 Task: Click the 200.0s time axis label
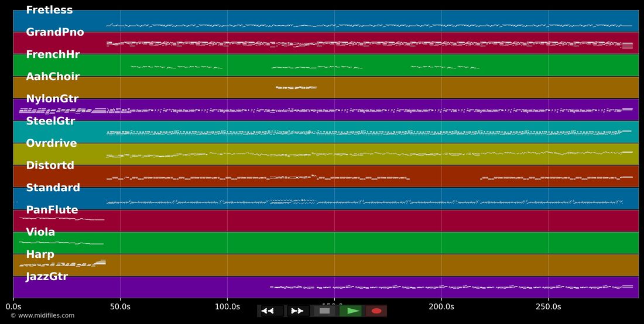click(x=441, y=306)
